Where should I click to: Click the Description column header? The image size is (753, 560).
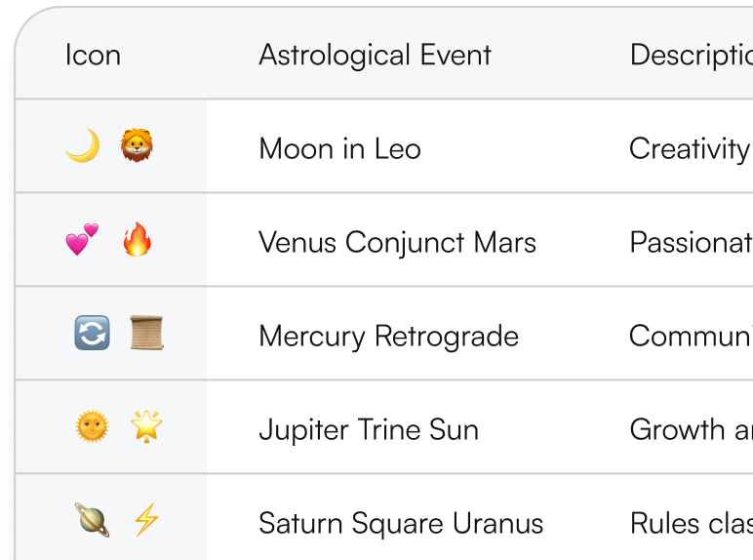point(690,55)
